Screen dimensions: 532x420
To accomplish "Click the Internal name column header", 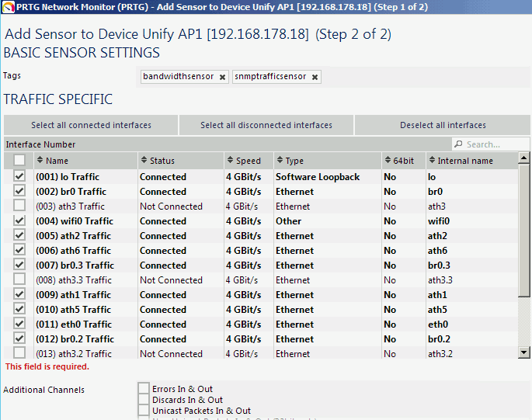I will 472,161.
